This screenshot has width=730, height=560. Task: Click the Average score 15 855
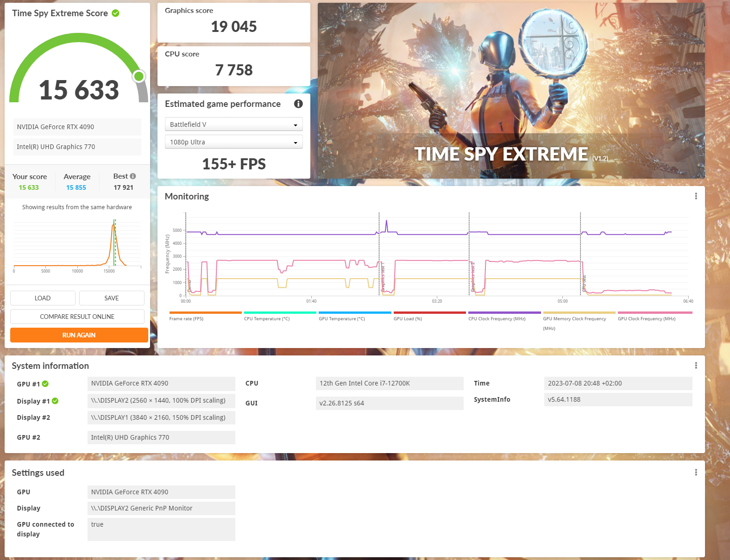pos(76,187)
